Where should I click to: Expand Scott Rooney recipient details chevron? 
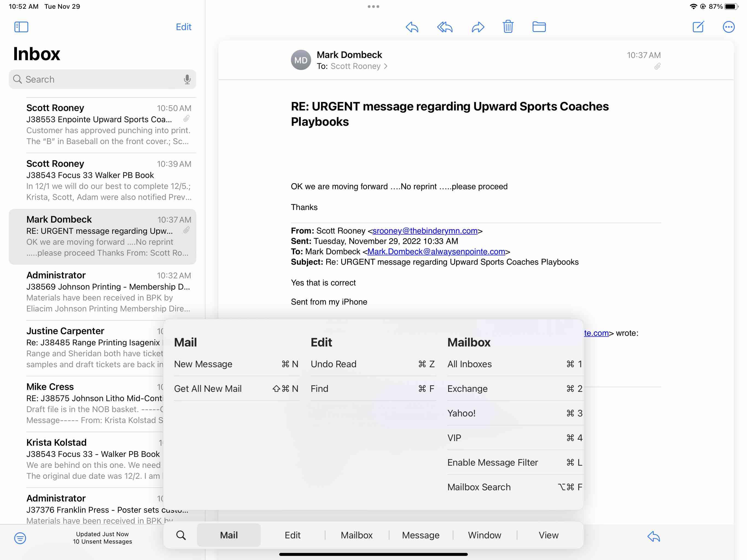click(x=385, y=66)
